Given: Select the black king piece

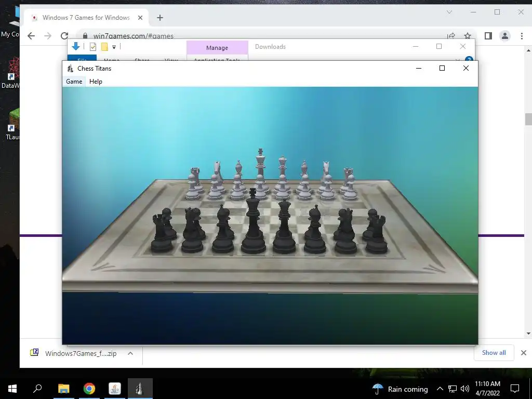Looking at the screenshot, I should pyautogui.click(x=253, y=222).
